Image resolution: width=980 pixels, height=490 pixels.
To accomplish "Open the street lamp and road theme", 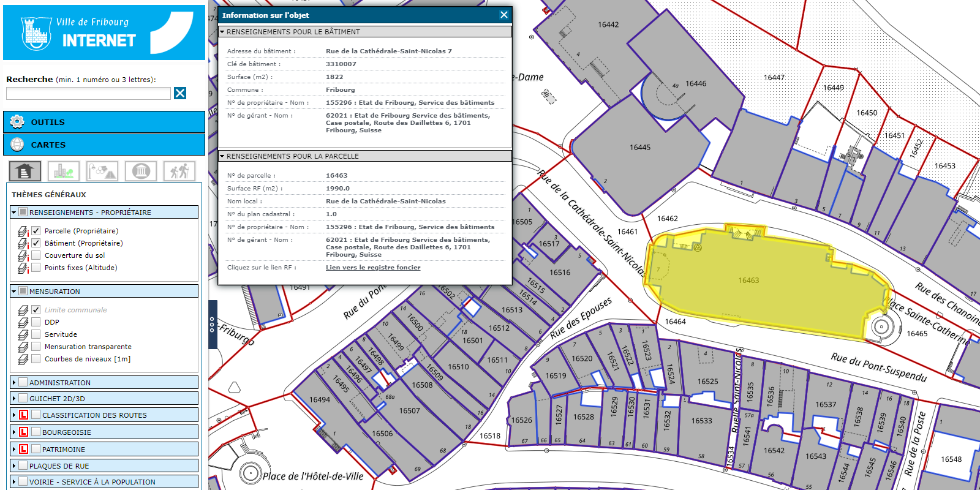I will coord(102,171).
